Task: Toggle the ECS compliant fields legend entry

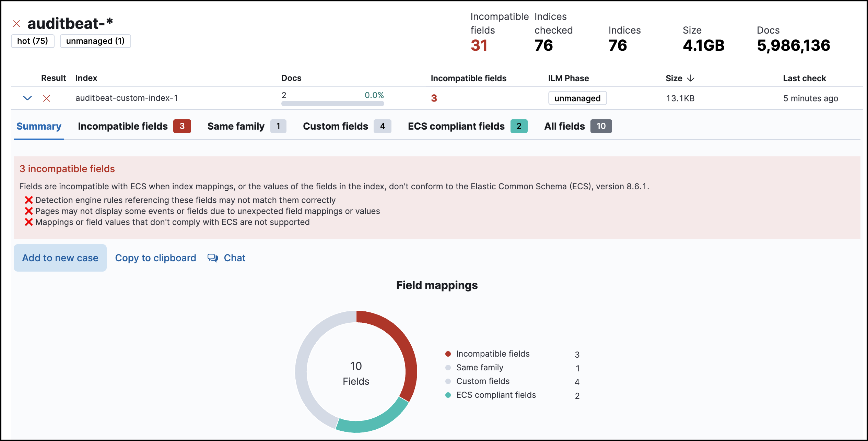Action: (495, 395)
